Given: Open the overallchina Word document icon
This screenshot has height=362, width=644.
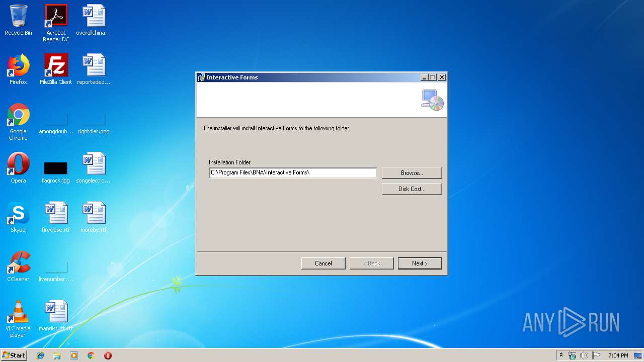Looking at the screenshot, I should [94, 20].
